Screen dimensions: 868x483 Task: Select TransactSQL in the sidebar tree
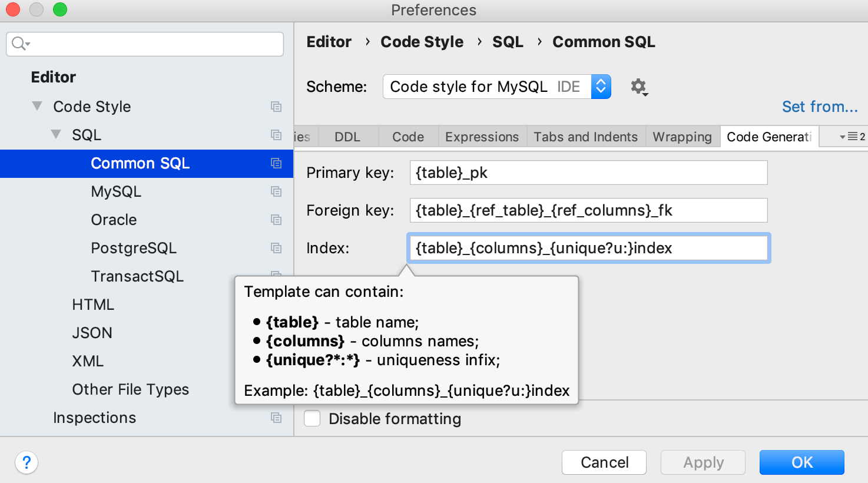click(137, 276)
